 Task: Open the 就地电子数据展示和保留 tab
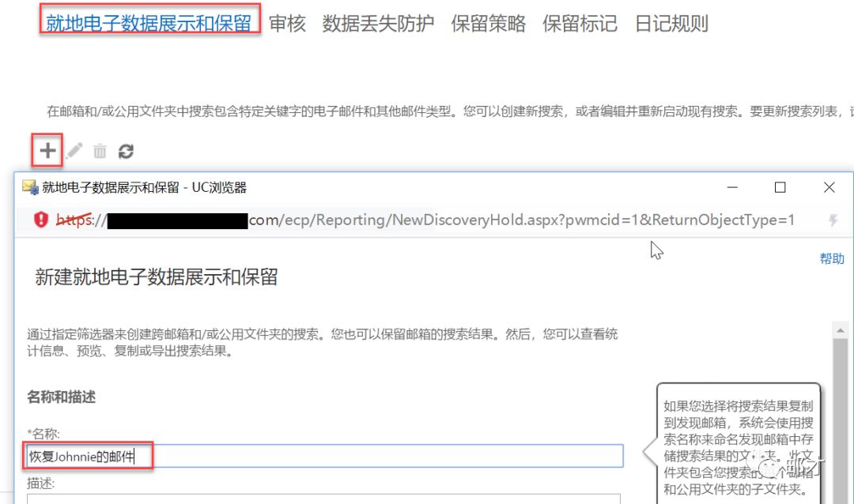[149, 23]
